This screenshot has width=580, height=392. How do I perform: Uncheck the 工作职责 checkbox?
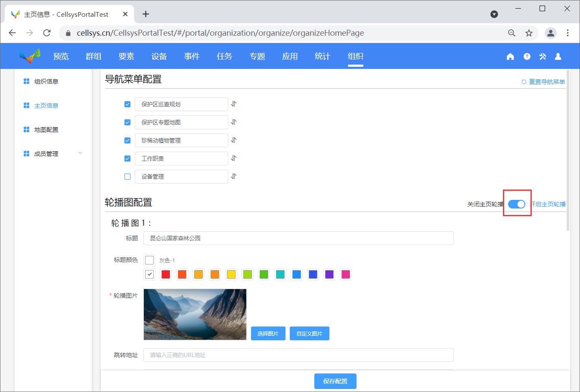click(x=127, y=159)
